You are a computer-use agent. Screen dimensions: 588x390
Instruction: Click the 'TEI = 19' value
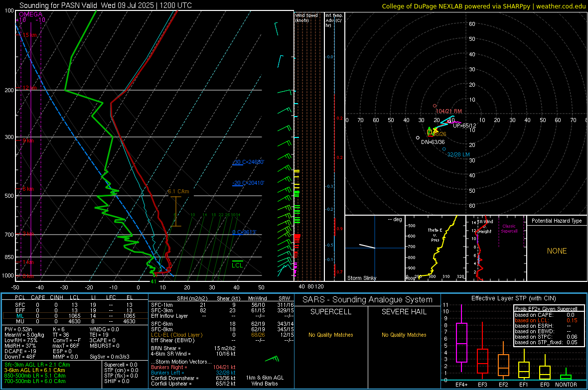[x=99, y=335]
